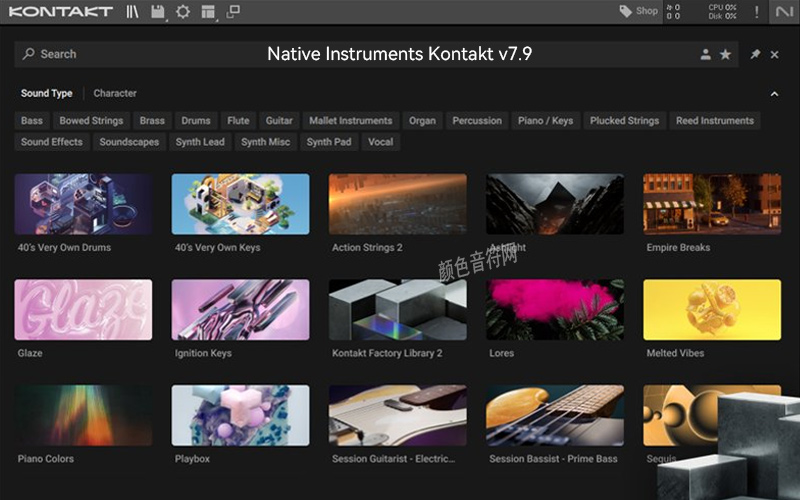Click the exclamation warning icon
The width and height of the screenshot is (800, 500).
(757, 11)
